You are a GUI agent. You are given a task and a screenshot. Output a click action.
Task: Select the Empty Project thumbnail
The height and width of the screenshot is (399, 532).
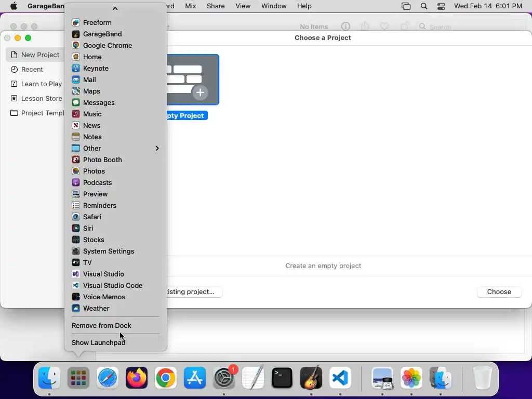click(x=193, y=79)
